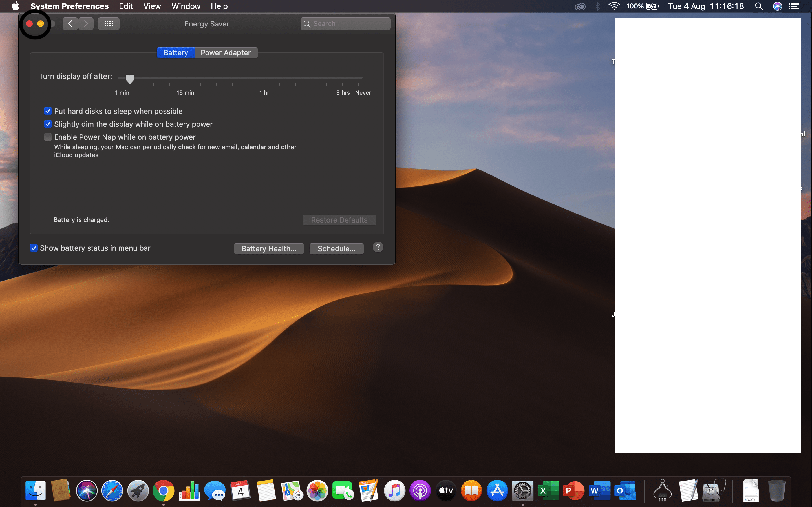812x507 pixels.
Task: Disable Slightly dim the display option
Action: 48,124
